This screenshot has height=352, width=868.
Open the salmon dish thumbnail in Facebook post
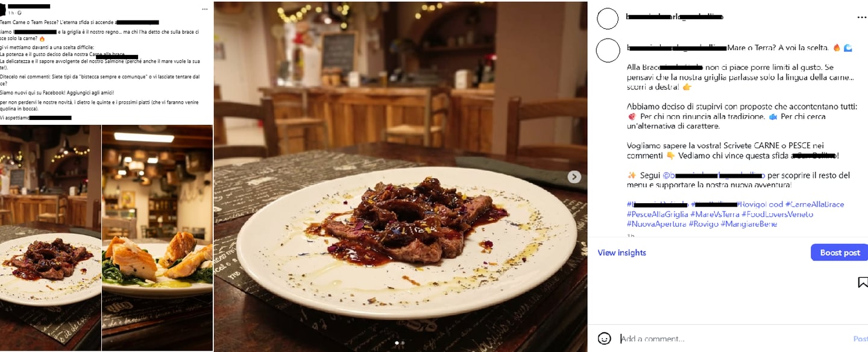(x=157, y=237)
